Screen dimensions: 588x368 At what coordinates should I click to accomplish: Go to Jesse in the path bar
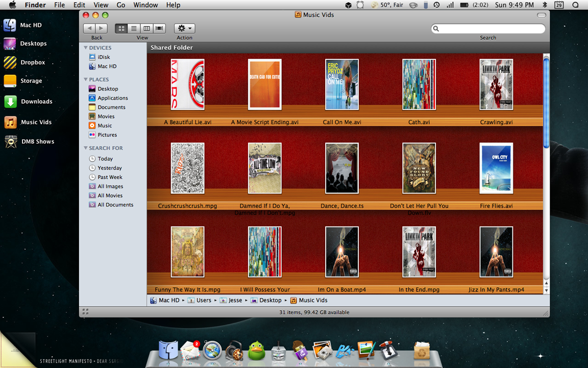pyautogui.click(x=231, y=300)
